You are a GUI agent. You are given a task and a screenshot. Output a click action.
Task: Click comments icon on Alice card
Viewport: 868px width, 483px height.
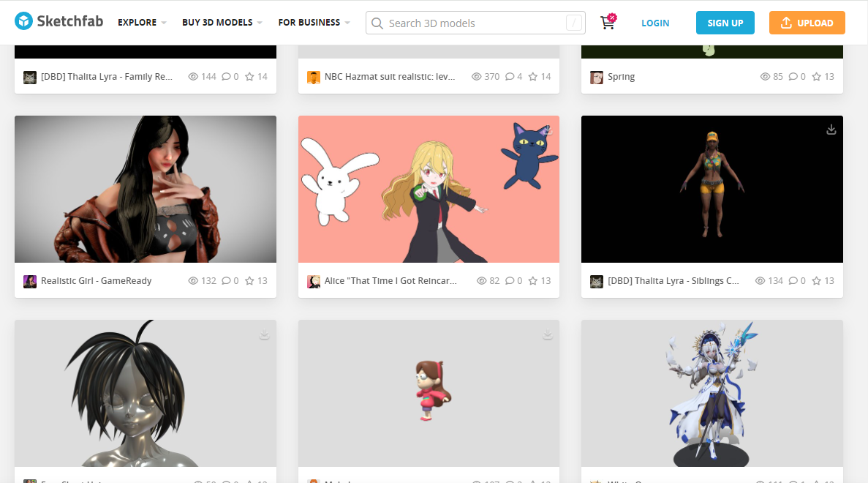510,281
